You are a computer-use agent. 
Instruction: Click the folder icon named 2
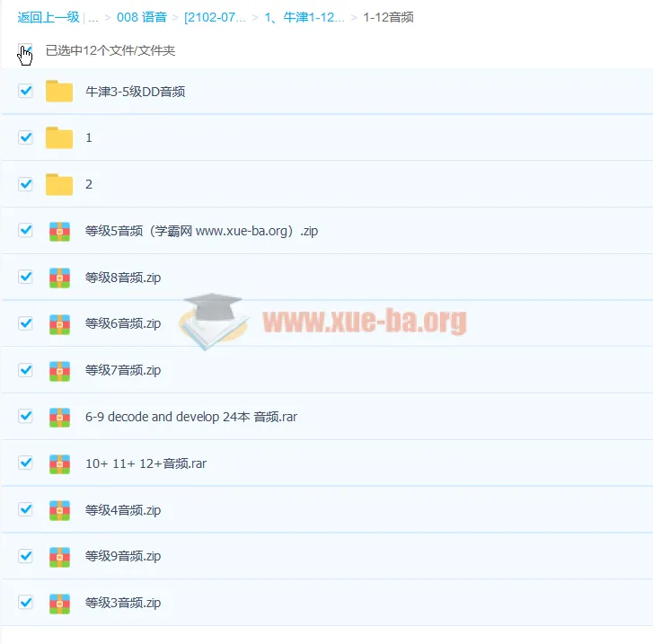[59, 184]
